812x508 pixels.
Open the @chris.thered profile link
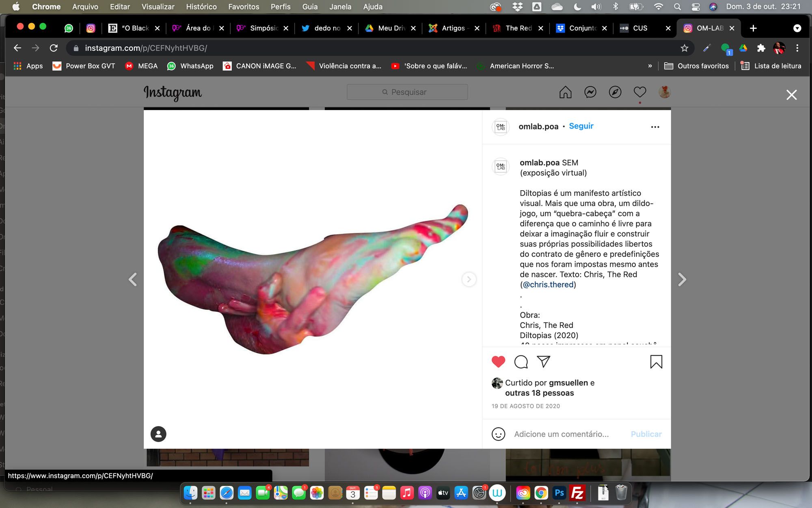(x=548, y=284)
